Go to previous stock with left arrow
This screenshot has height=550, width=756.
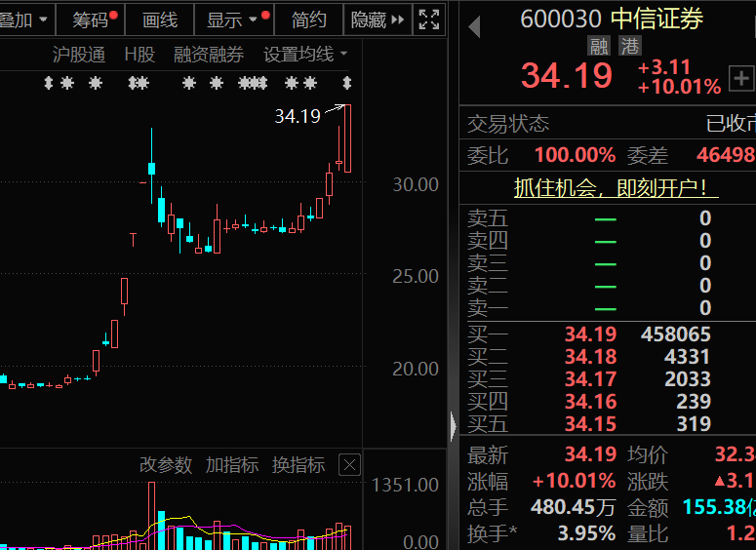tap(474, 26)
